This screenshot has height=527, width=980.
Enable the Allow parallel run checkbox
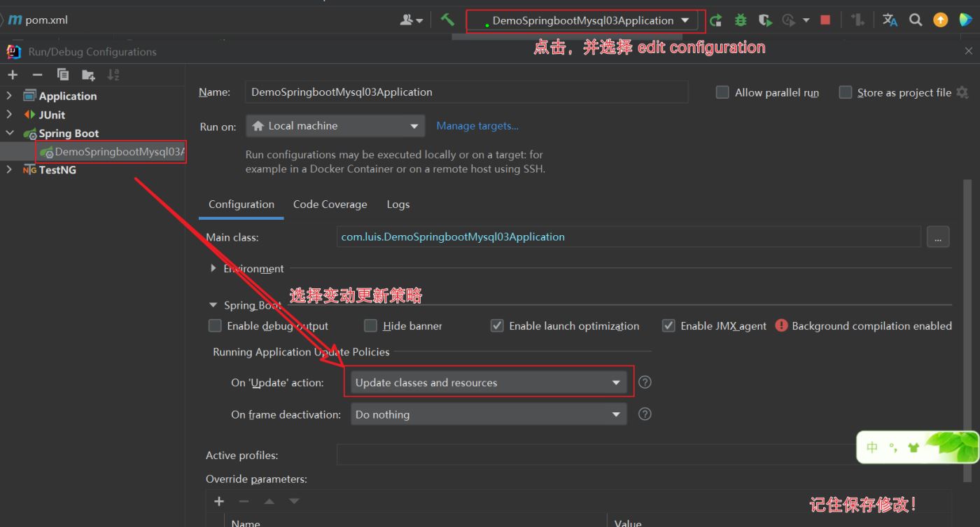(x=722, y=92)
